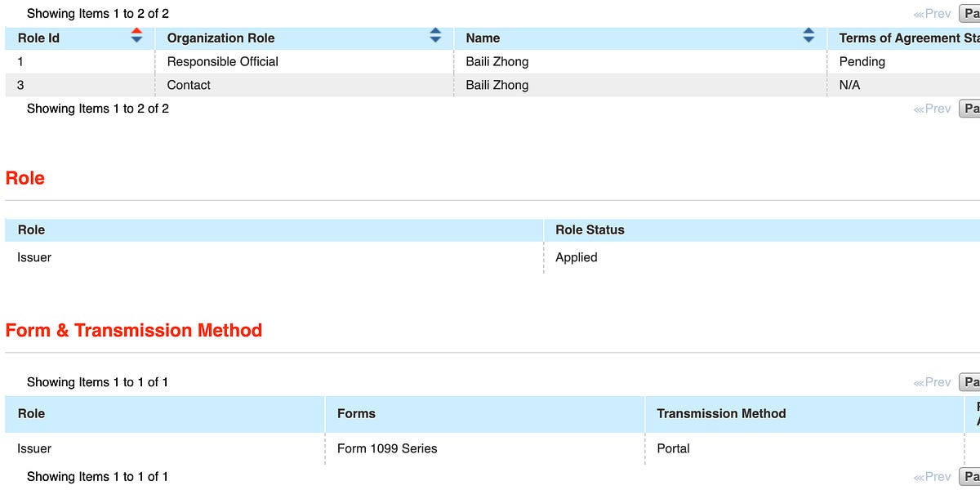The width and height of the screenshot is (980, 490).
Task: Open the Page button next to top «Prev
Action: [971, 13]
